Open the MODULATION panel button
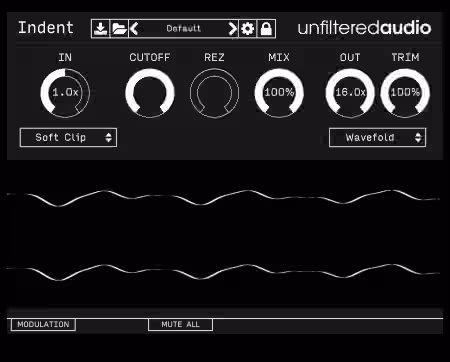The image size is (450, 362). click(43, 324)
